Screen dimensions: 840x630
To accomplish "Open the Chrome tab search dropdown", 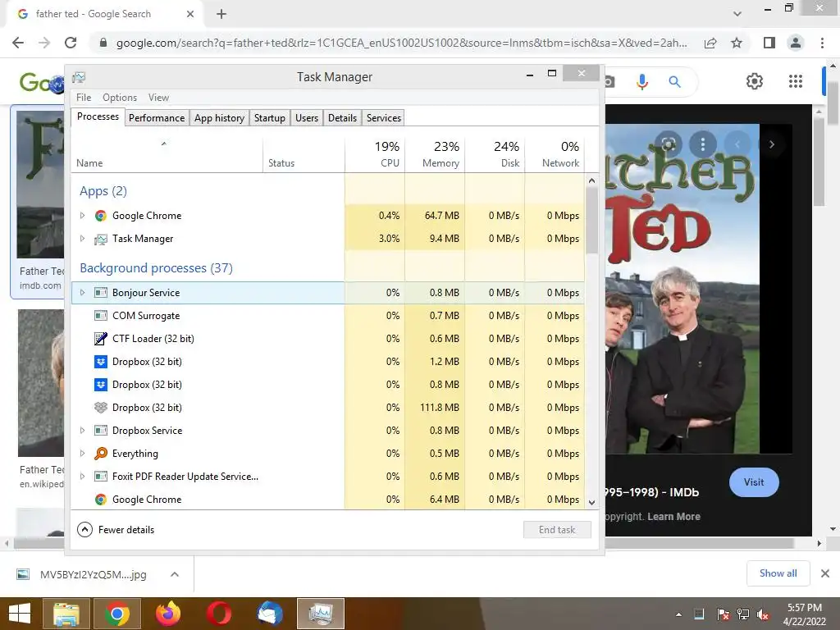I will pyautogui.click(x=737, y=14).
